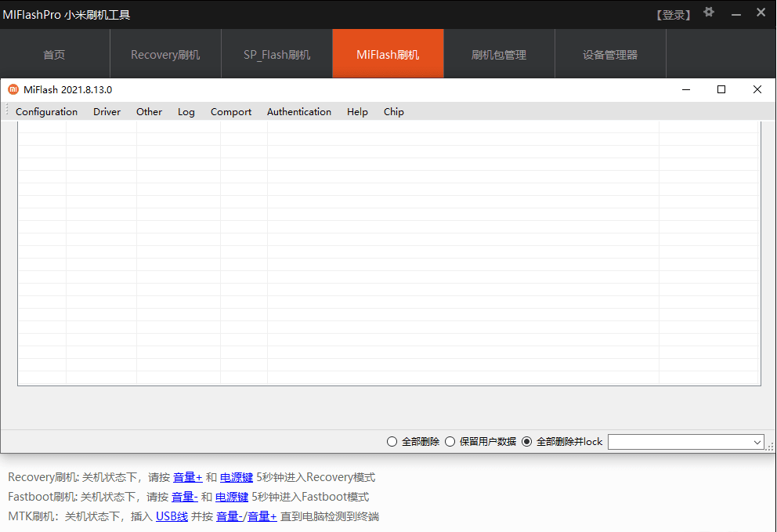The image size is (777, 532).
Task: Click the 登录 login link
Action: (x=673, y=13)
